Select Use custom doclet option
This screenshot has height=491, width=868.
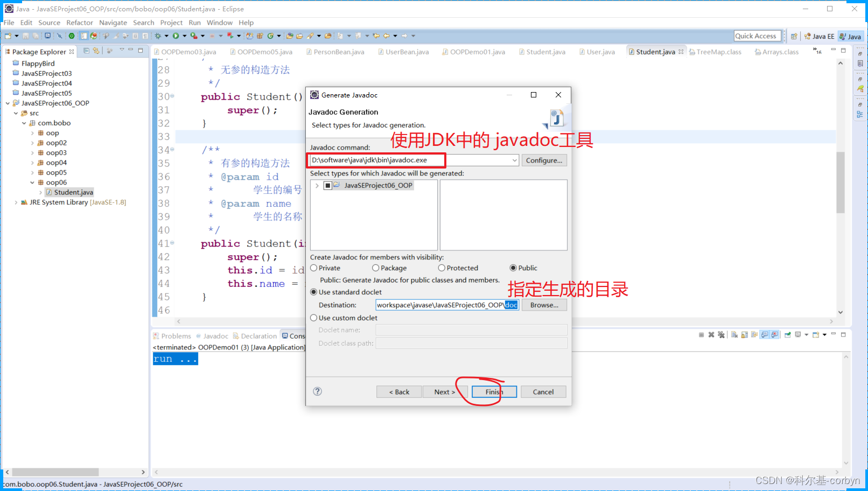point(314,318)
